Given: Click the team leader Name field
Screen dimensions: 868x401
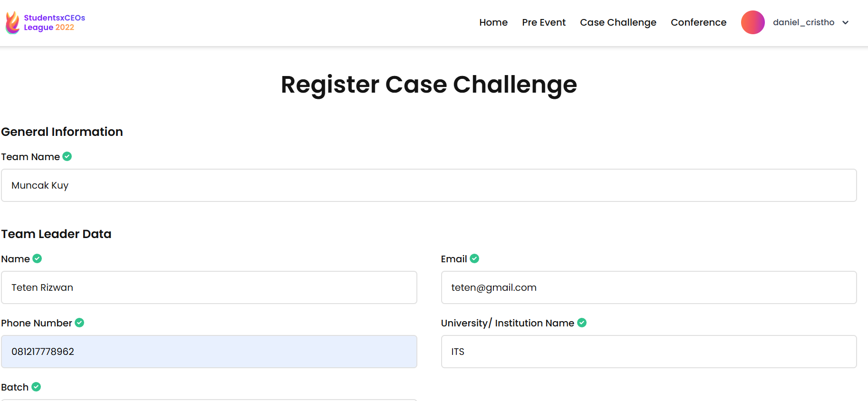Looking at the screenshot, I should pos(209,287).
